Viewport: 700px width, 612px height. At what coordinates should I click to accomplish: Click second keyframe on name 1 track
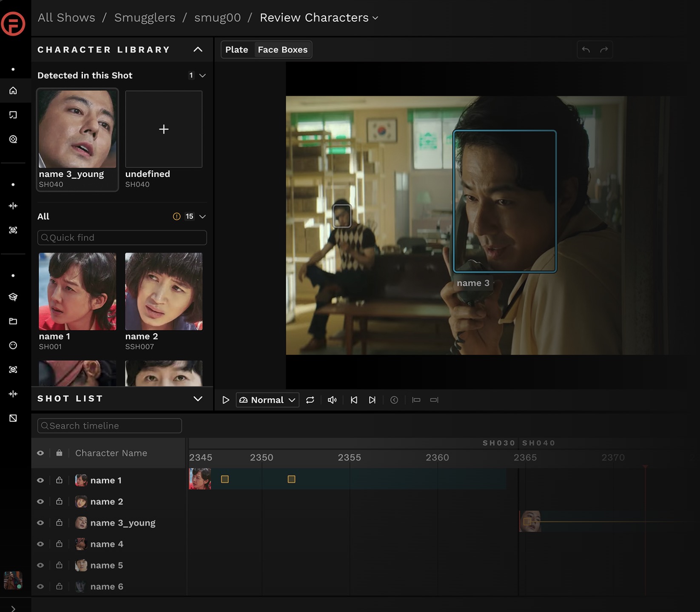tap(291, 479)
